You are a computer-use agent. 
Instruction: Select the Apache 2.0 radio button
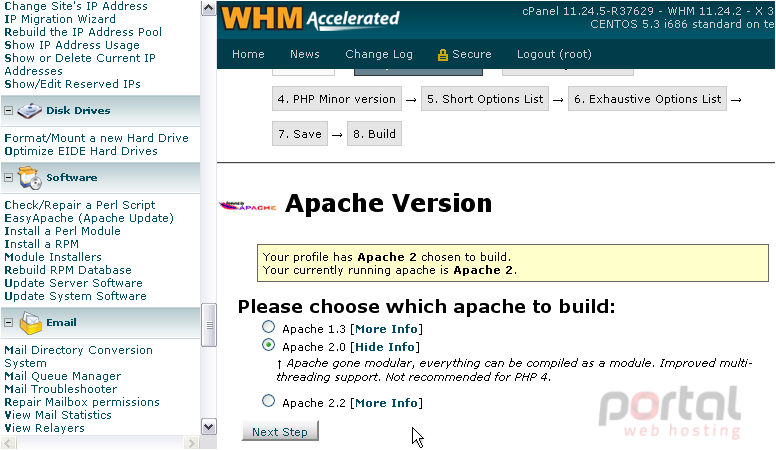(x=268, y=345)
